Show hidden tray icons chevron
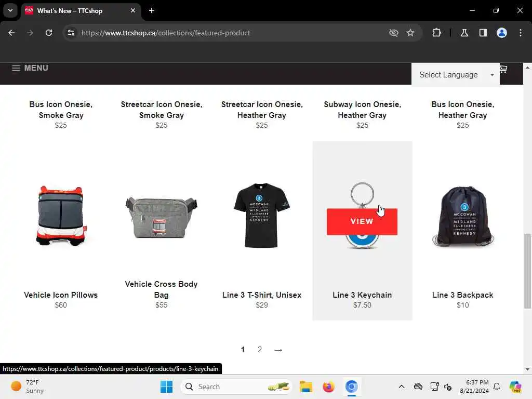Screen dimensions: 532x399 (x=402, y=387)
